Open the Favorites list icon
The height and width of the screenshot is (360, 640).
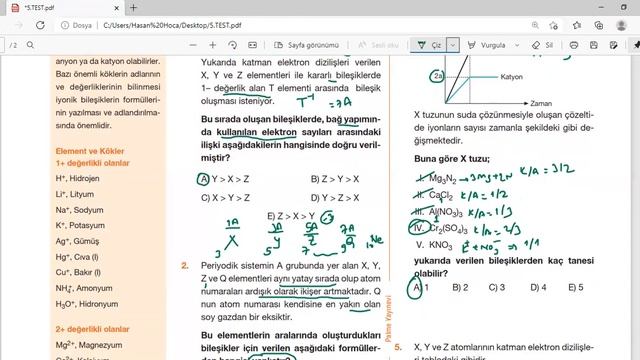tap(577, 25)
